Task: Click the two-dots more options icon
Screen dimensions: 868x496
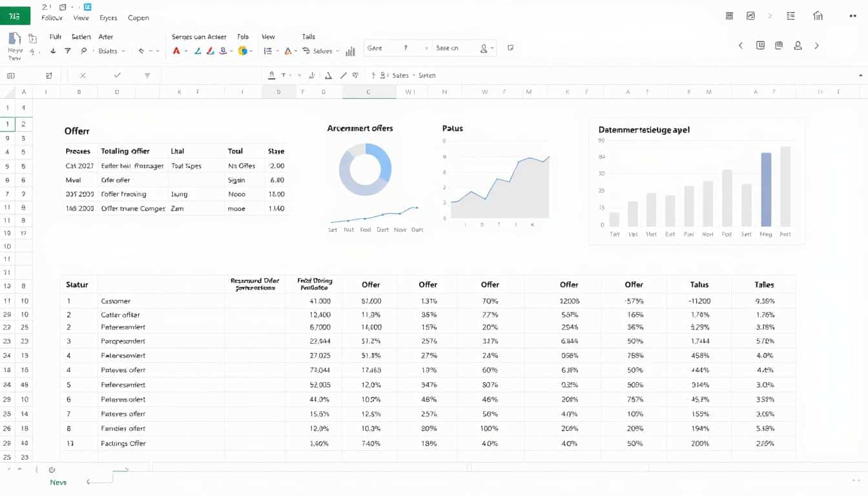Action: click(x=853, y=16)
